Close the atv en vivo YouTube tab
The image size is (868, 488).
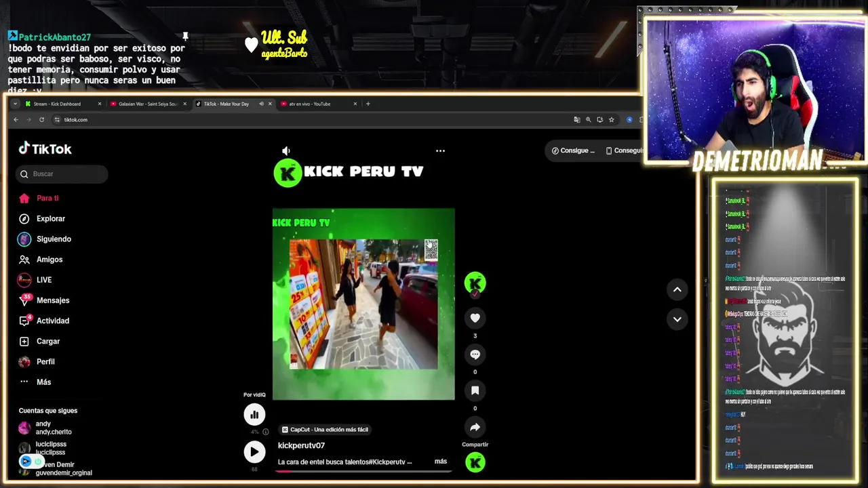click(x=355, y=104)
